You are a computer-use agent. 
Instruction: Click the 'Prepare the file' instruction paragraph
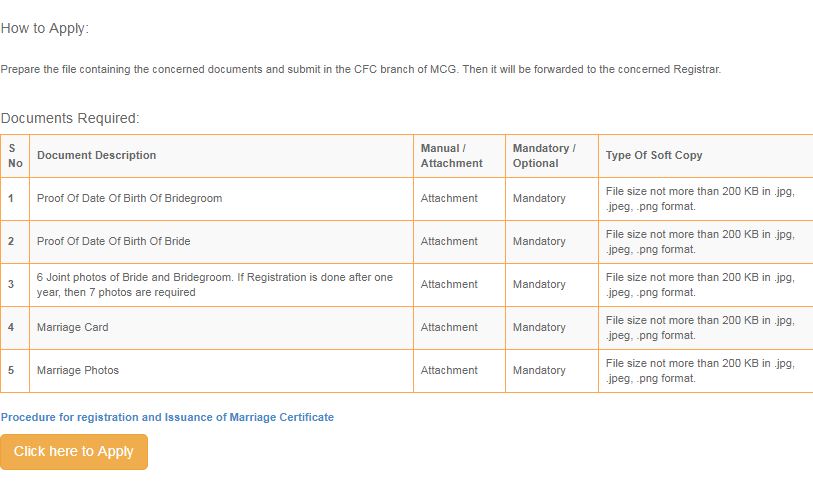pyautogui.click(x=360, y=70)
